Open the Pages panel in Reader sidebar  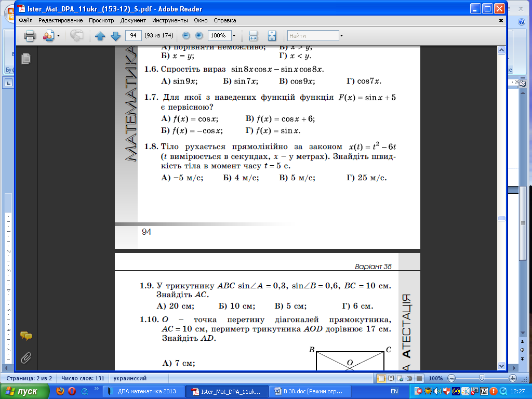(26, 59)
